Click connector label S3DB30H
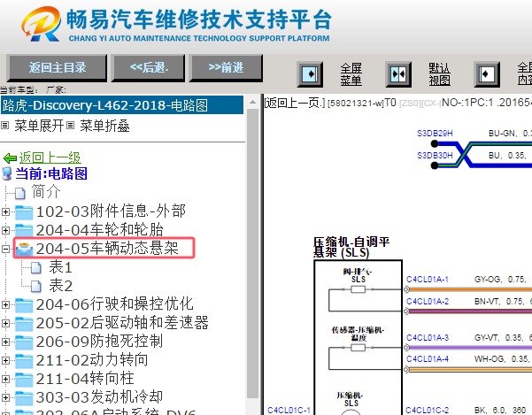Viewport: 532px width, 415px height. point(435,155)
